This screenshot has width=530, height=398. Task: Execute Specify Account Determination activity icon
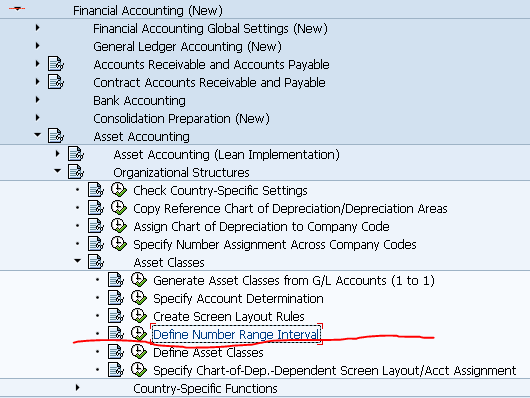point(139,298)
